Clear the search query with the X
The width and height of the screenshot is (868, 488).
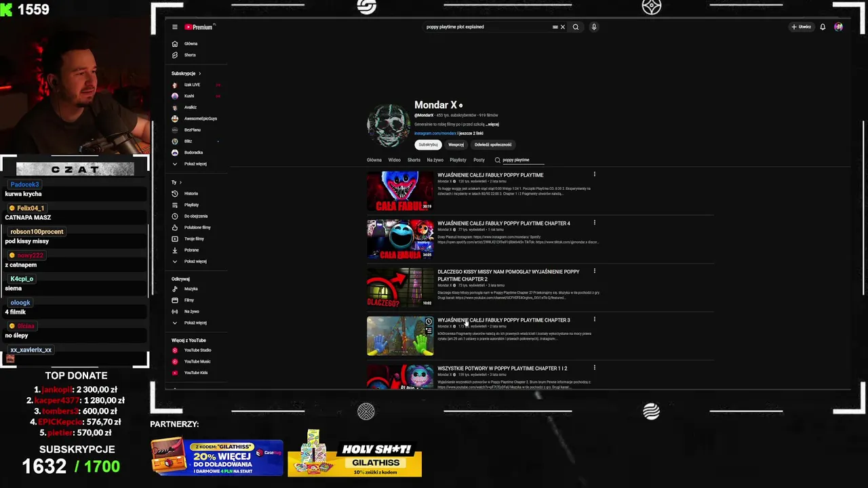coord(562,27)
